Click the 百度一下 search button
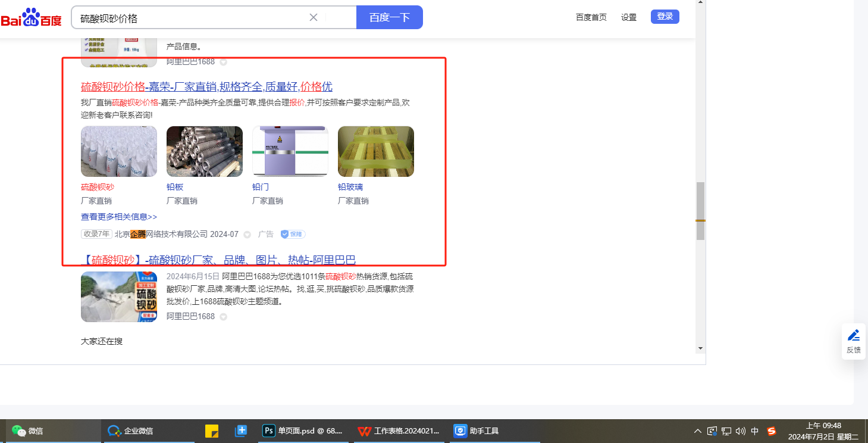868x443 pixels. [x=390, y=17]
